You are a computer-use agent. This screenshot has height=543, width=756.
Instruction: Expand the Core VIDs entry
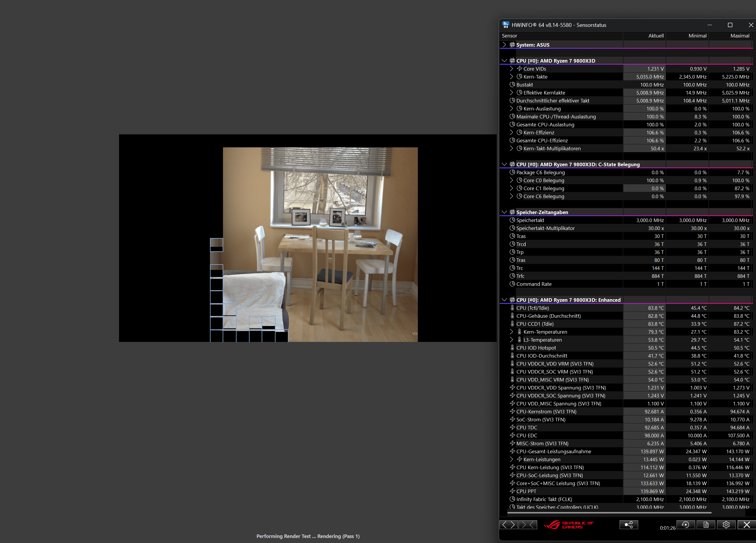tap(512, 69)
